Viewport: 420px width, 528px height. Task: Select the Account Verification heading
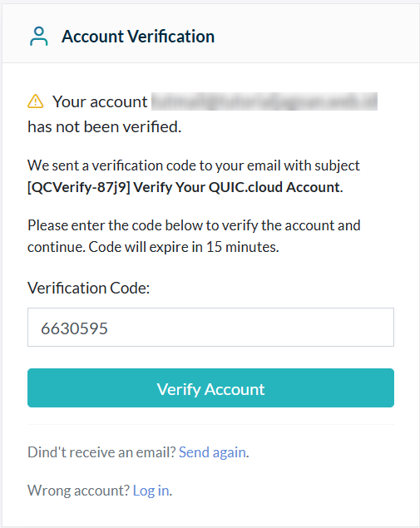coord(138,37)
